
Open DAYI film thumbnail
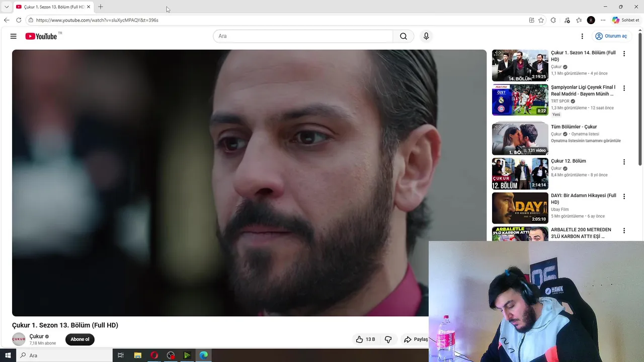[520, 208]
